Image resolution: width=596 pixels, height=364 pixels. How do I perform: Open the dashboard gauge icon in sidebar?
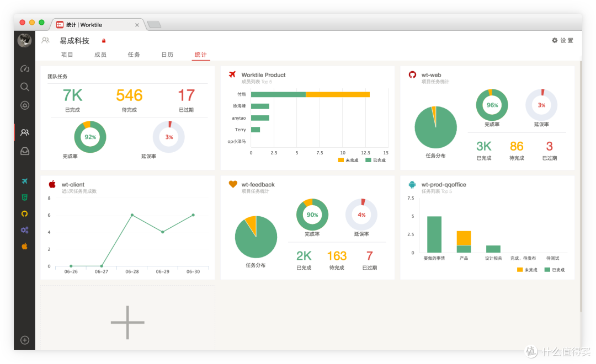click(x=25, y=69)
